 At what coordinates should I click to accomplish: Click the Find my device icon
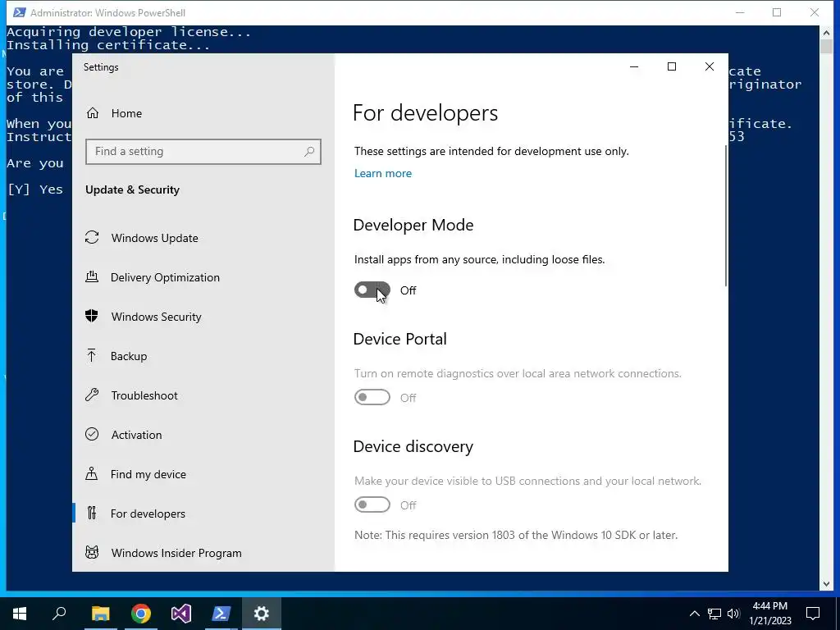pos(92,473)
